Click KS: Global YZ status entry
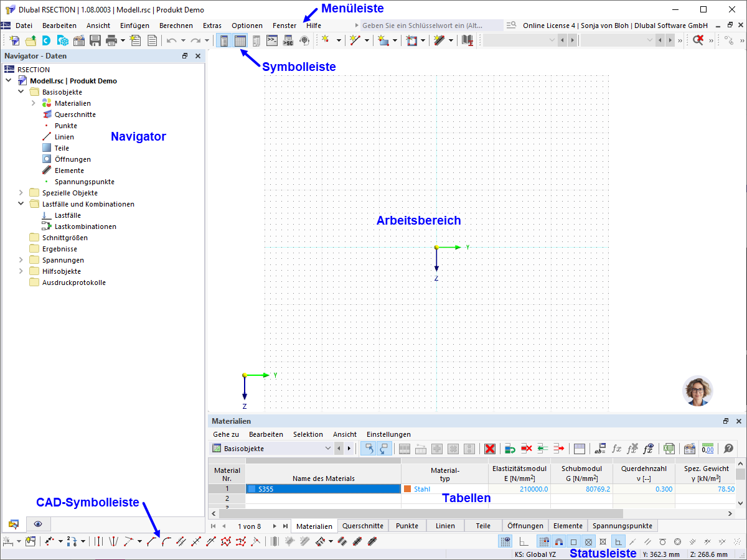The image size is (747, 560). coord(536,554)
